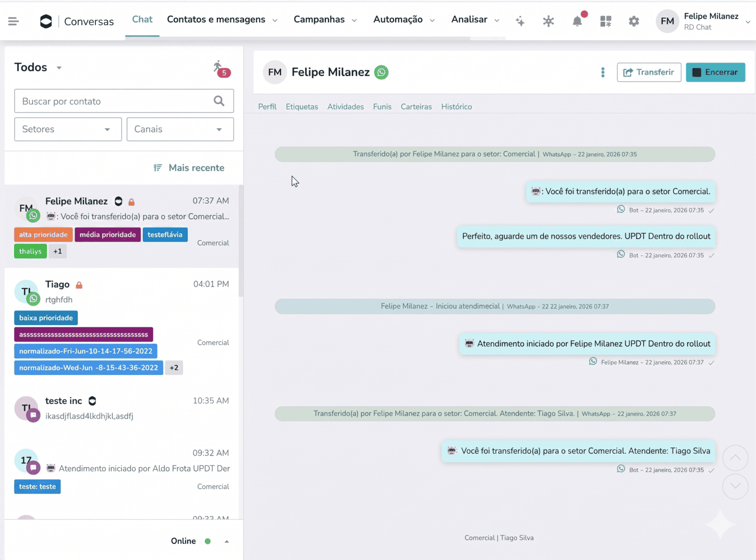Click the AI sparkle icon in top bar

(x=520, y=21)
